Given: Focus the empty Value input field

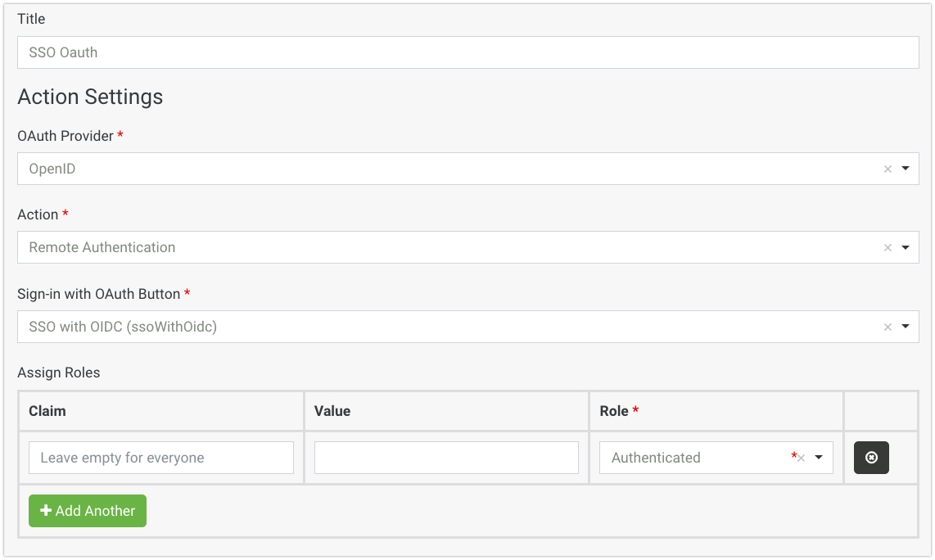Looking at the screenshot, I should click(446, 458).
